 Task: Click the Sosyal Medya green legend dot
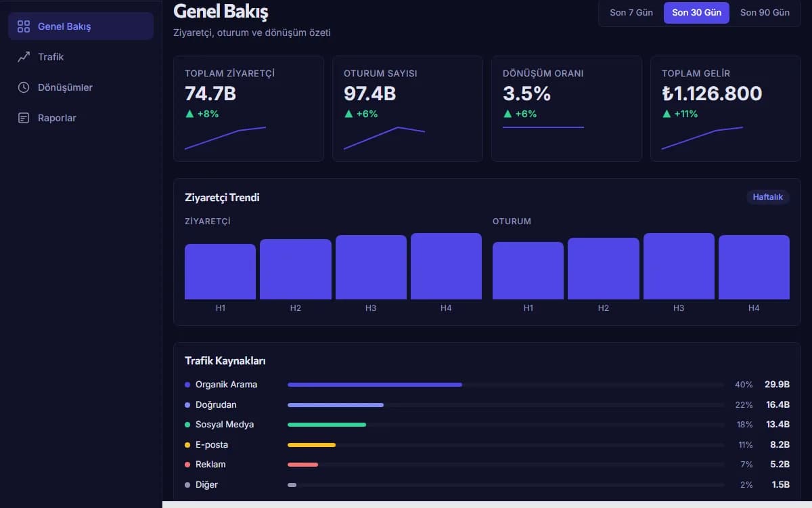(187, 425)
